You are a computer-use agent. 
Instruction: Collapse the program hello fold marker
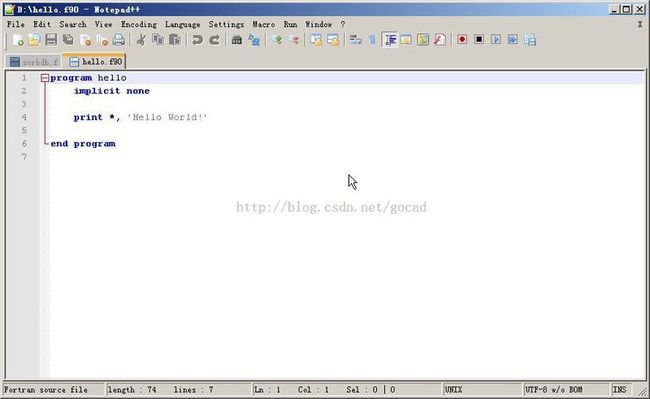click(45, 78)
